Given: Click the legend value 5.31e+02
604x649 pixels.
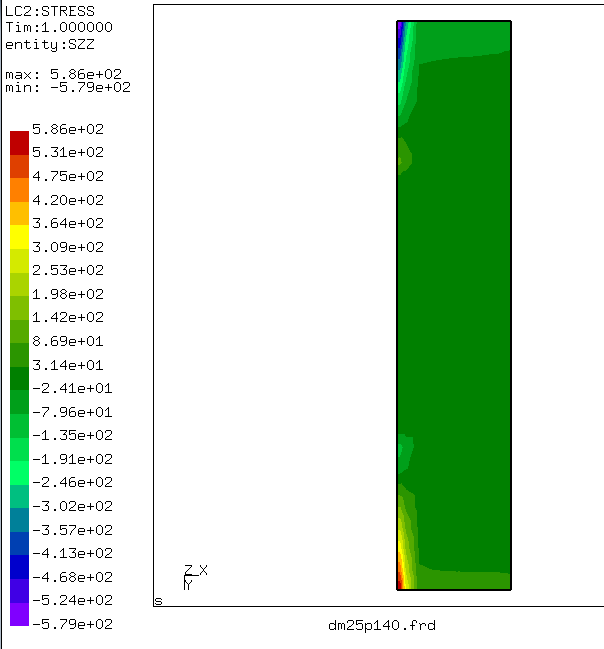Looking at the screenshot, I should coord(68,152).
